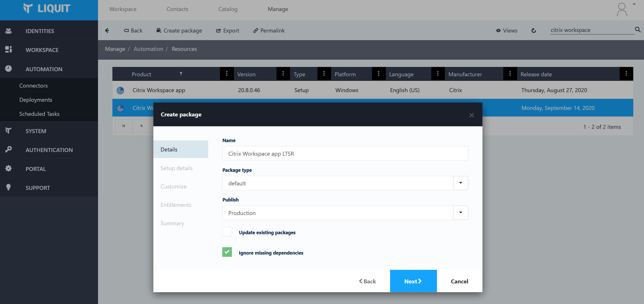Click Citrix icon in the highlighted row

coord(120,108)
